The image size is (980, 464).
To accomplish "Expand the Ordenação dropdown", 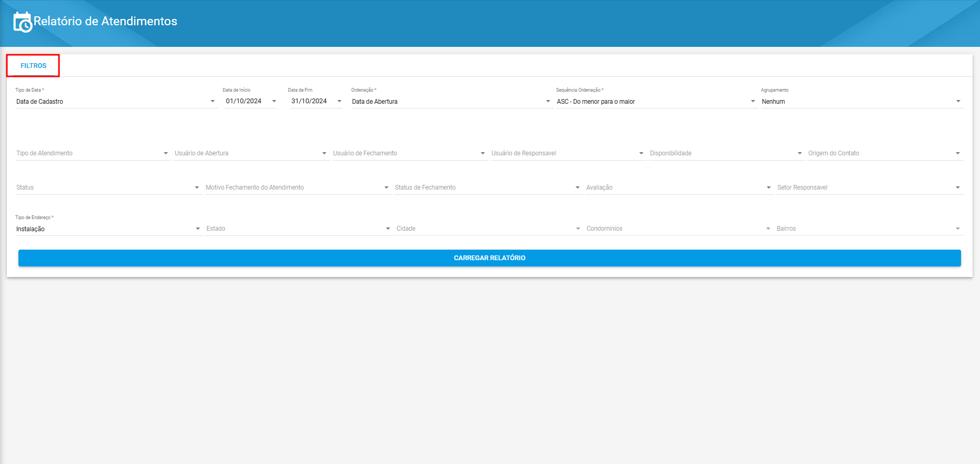I will click(452, 101).
